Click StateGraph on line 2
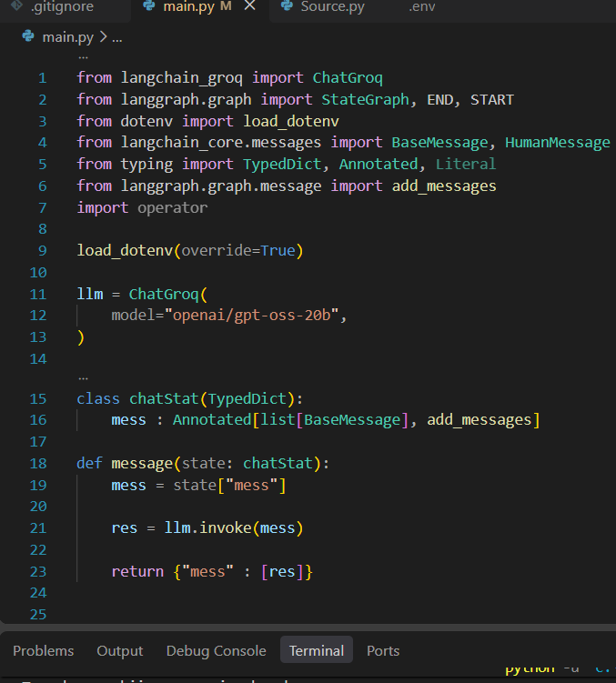Viewport: 616px width, 683px height. pyautogui.click(x=366, y=100)
